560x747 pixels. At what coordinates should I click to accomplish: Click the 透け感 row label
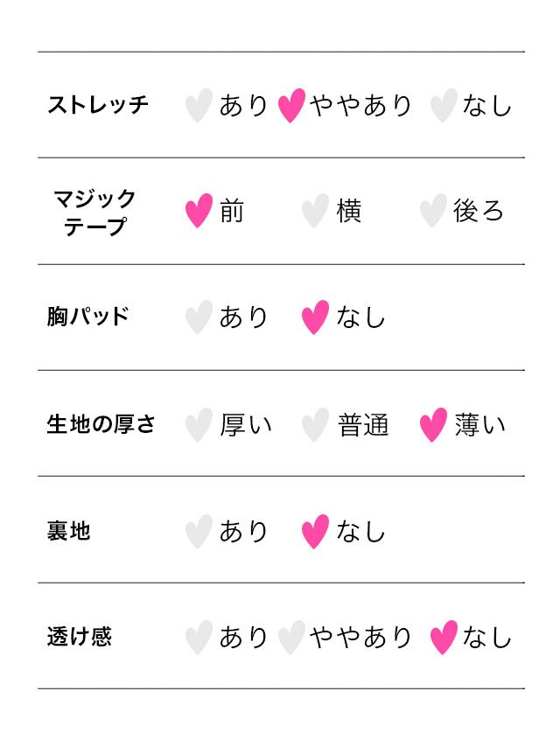(x=79, y=637)
